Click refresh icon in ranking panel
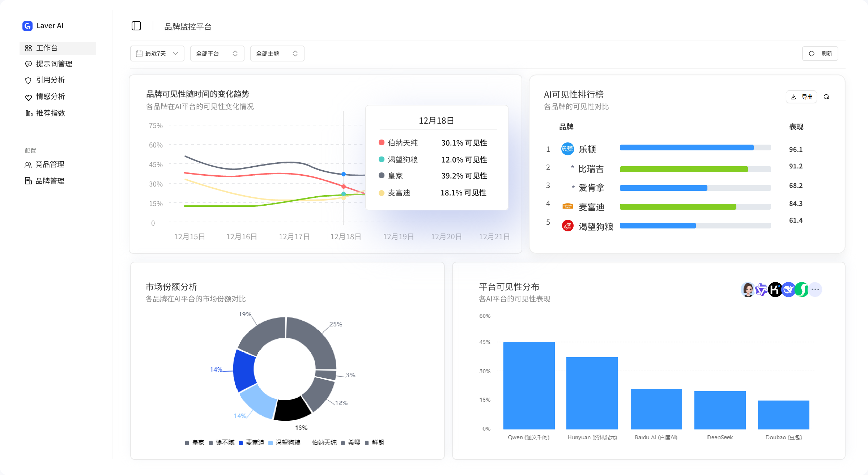The image size is (868, 475). pos(826,97)
